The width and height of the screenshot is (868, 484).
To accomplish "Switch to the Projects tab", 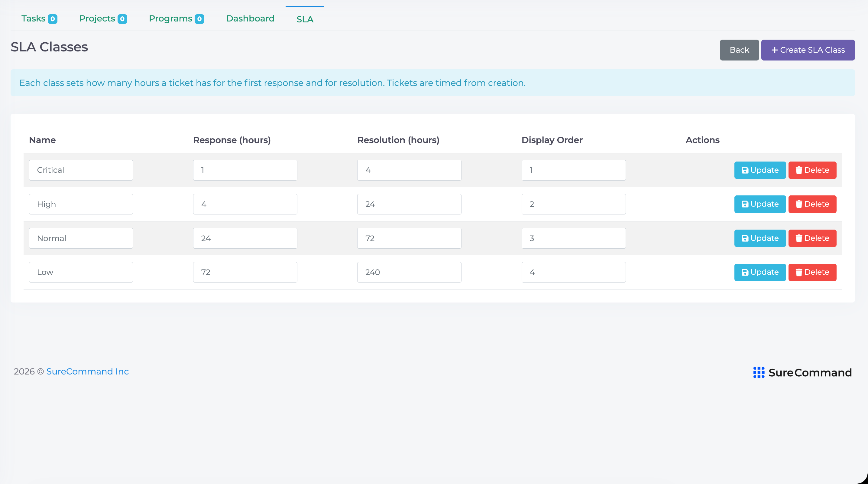I will coord(103,18).
